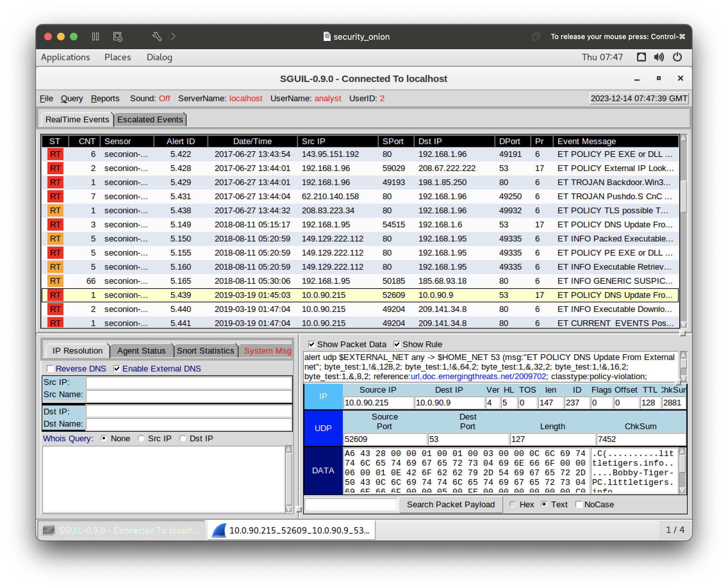
Task: Open the Applications menu
Action: coord(65,57)
